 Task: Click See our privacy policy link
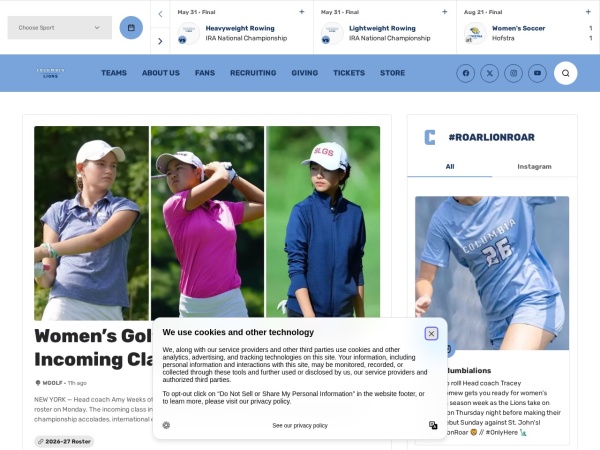click(x=300, y=426)
